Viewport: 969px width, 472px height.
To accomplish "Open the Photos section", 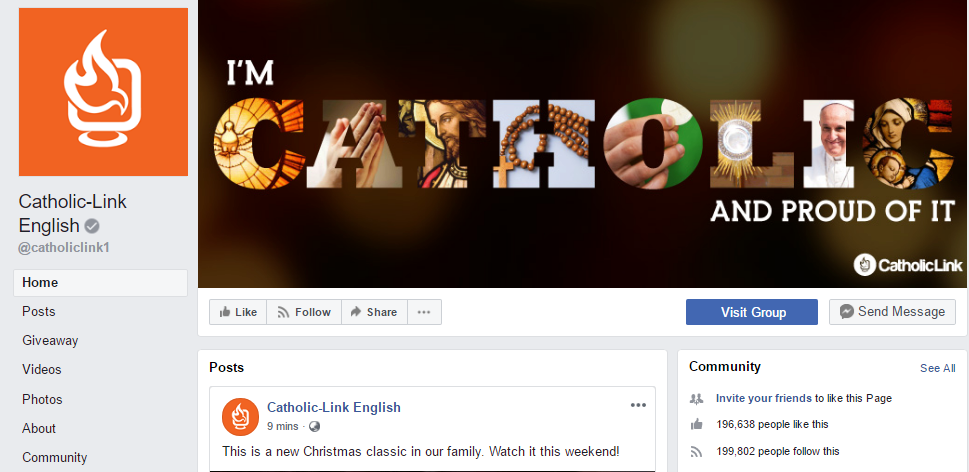I will tap(42, 399).
